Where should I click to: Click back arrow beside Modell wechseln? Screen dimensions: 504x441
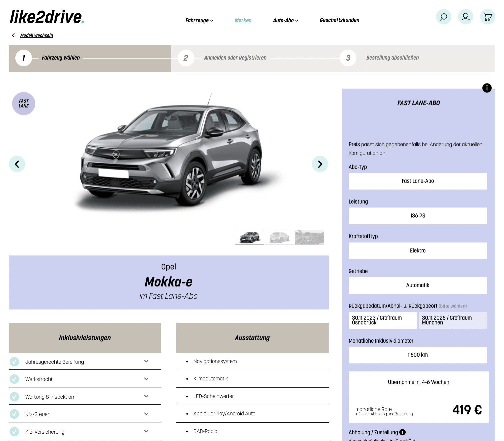(13, 35)
